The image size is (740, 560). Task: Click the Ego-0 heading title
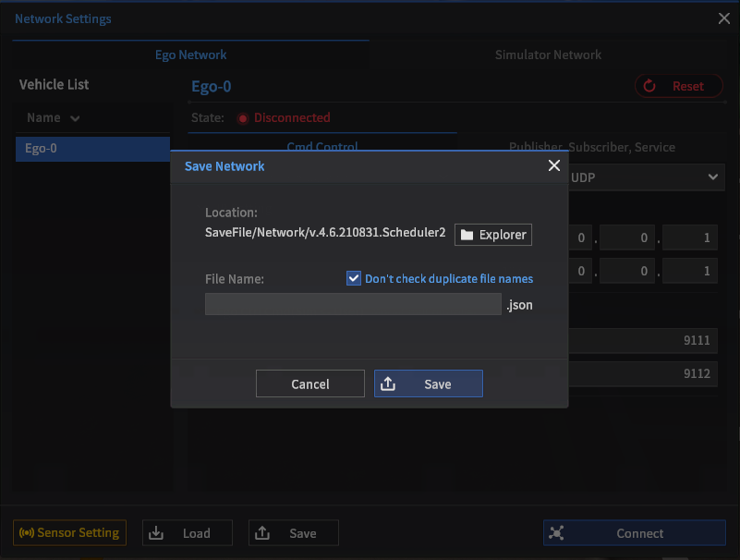(212, 87)
